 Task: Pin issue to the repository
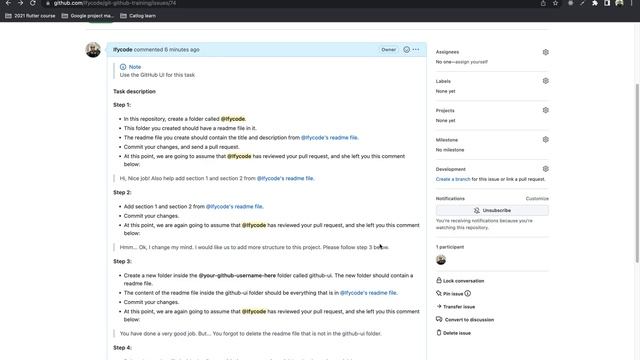pyautogui.click(x=450, y=293)
